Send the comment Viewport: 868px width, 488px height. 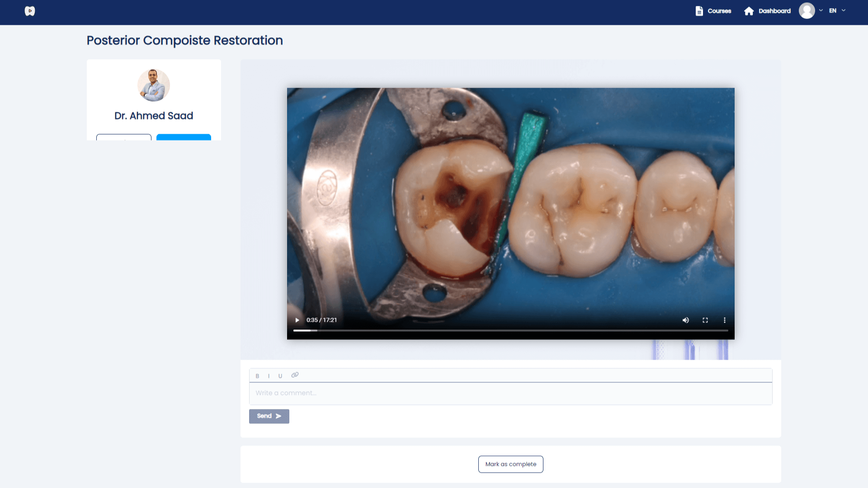coord(269,416)
